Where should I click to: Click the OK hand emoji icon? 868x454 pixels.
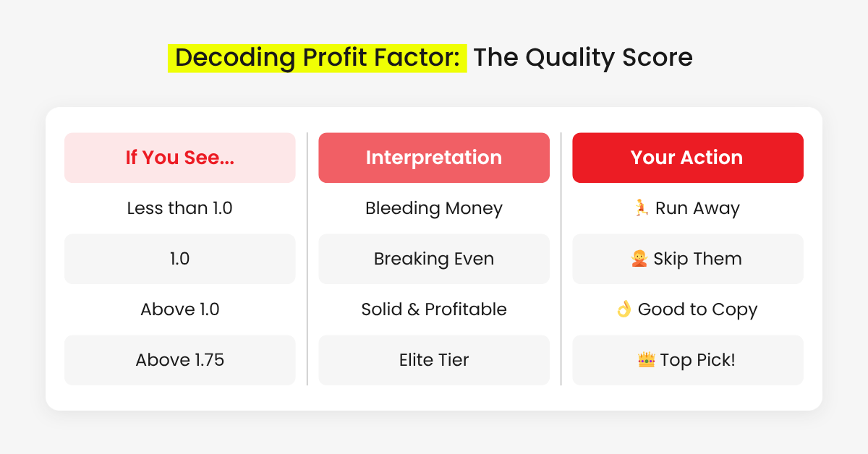click(624, 309)
